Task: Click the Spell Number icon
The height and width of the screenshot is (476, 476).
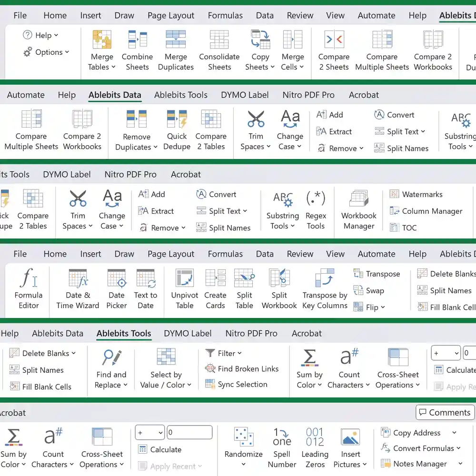Action: pos(282,447)
